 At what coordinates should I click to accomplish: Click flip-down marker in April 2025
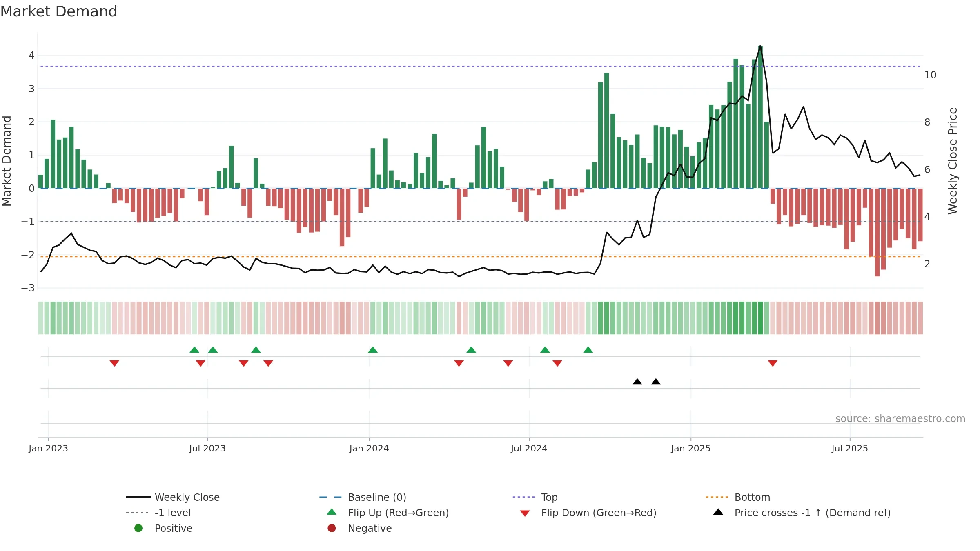773,363
